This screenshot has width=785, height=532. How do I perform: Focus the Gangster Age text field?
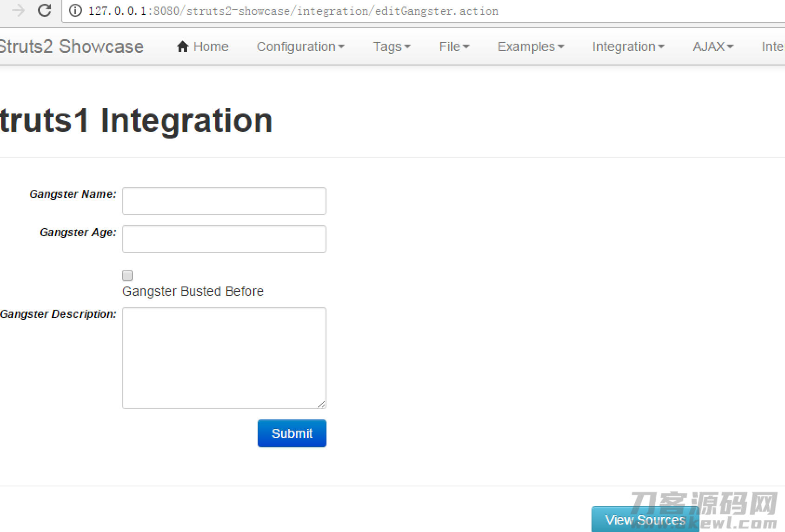224,239
